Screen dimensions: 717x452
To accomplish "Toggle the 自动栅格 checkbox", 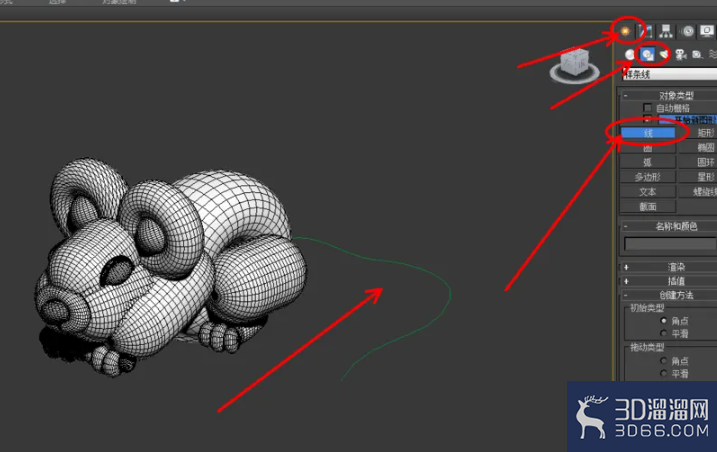I will coord(647,108).
